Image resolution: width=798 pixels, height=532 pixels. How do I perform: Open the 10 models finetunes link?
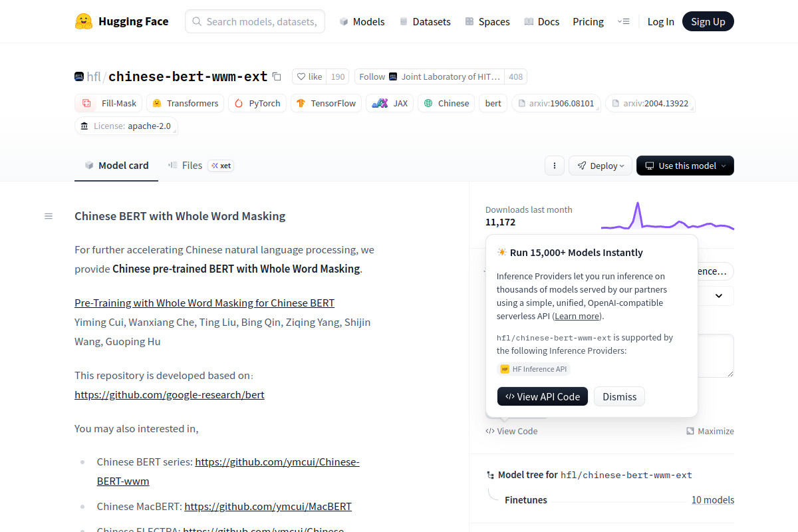pyautogui.click(x=713, y=500)
